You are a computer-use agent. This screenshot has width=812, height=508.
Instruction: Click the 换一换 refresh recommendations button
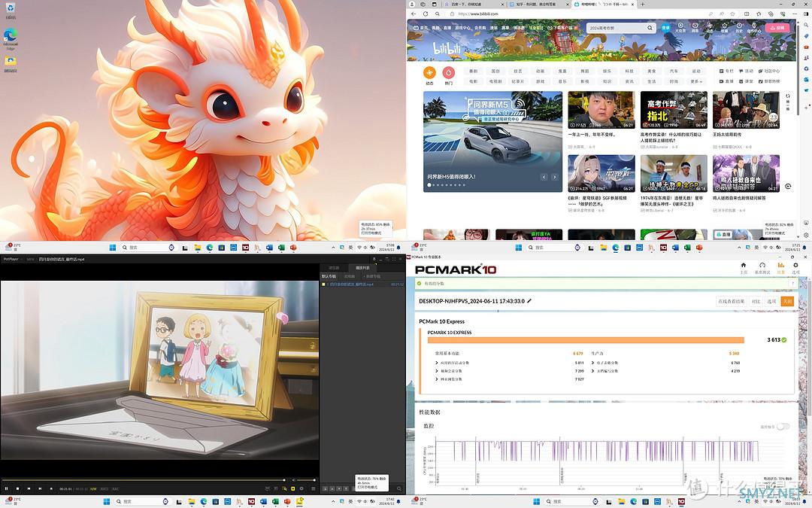click(788, 102)
